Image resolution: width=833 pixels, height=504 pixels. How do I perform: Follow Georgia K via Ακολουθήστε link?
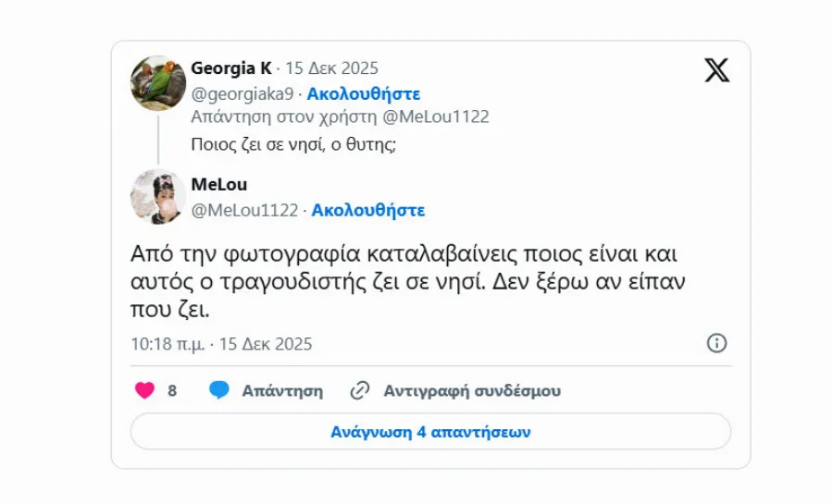click(x=363, y=93)
